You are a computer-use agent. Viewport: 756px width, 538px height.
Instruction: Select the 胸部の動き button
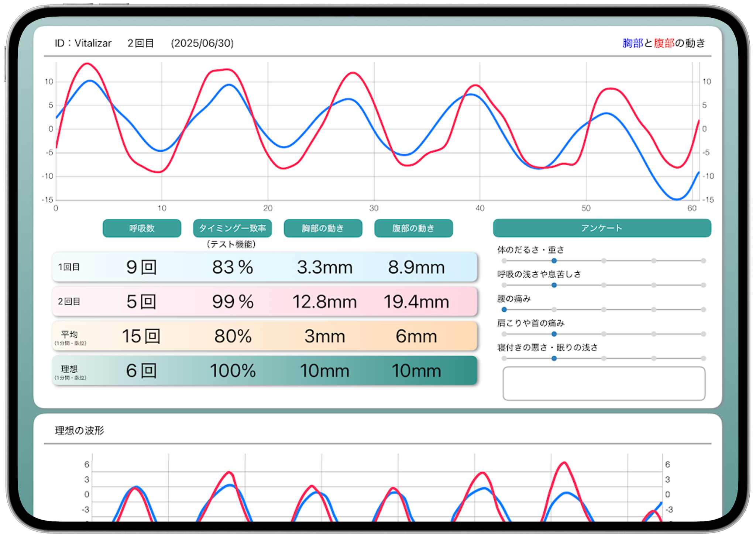point(323,228)
